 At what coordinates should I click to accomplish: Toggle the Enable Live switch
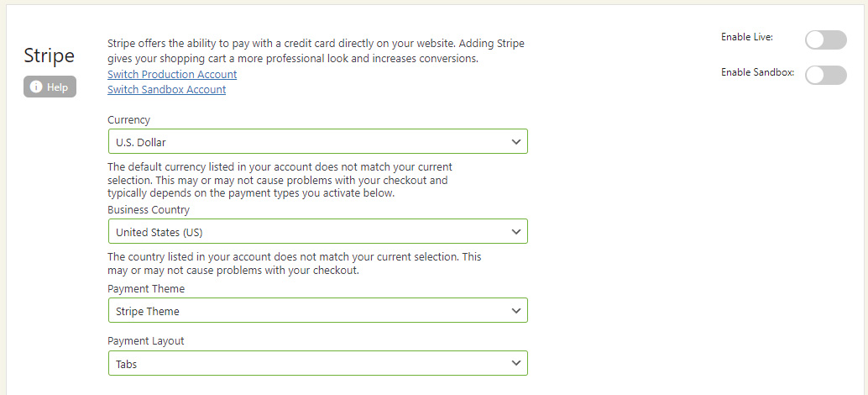pos(825,39)
